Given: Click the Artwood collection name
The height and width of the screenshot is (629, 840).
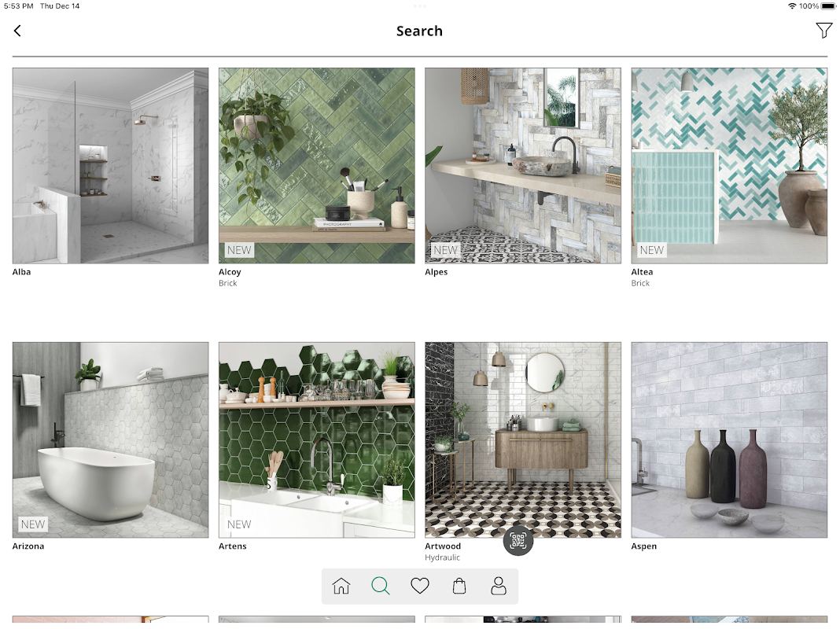Looking at the screenshot, I should [x=443, y=546].
